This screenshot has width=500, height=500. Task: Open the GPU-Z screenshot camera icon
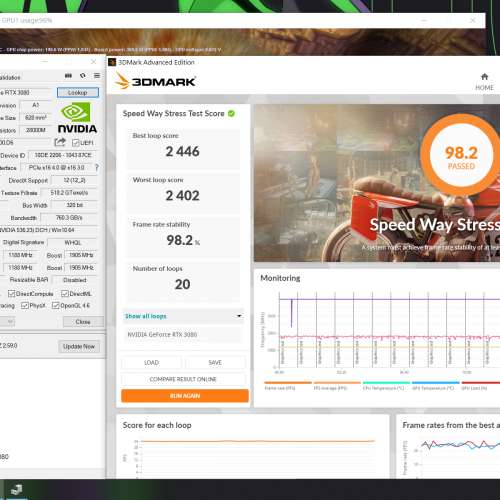pos(68,76)
